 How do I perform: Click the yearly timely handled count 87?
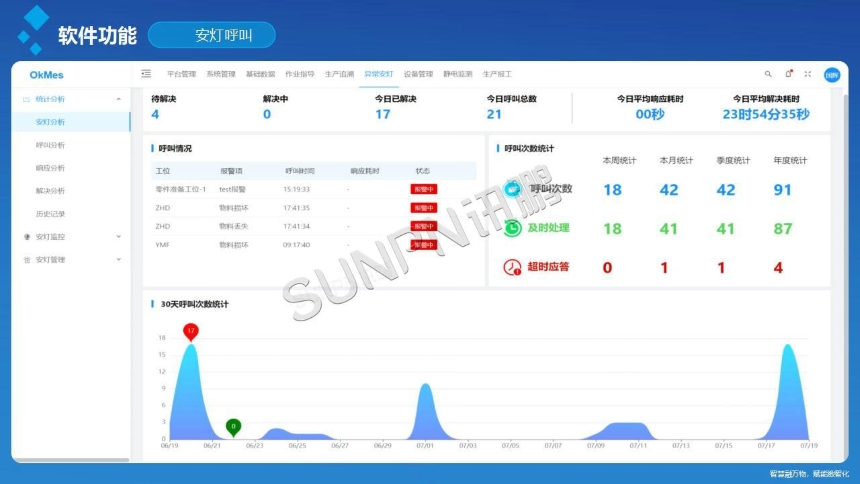783,229
